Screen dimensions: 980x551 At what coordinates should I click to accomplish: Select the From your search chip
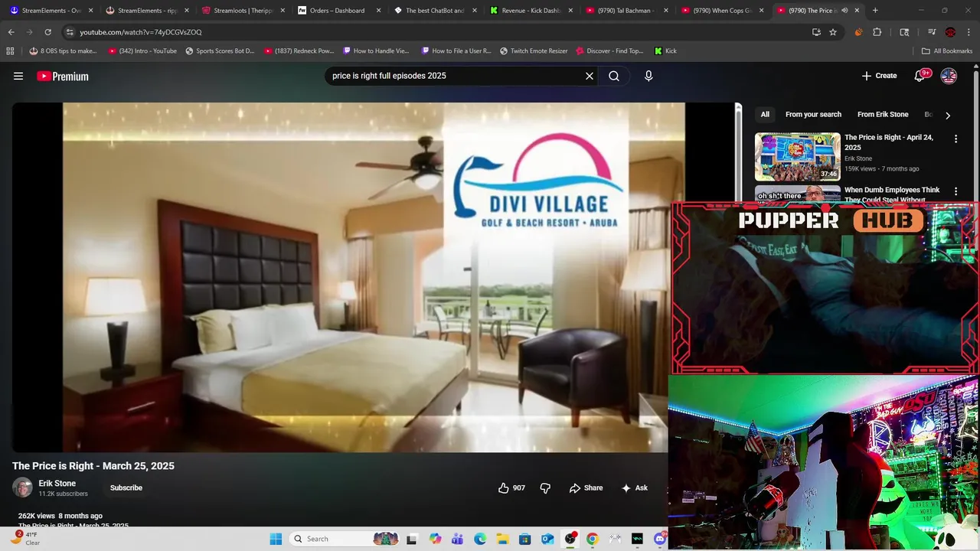[813, 114]
